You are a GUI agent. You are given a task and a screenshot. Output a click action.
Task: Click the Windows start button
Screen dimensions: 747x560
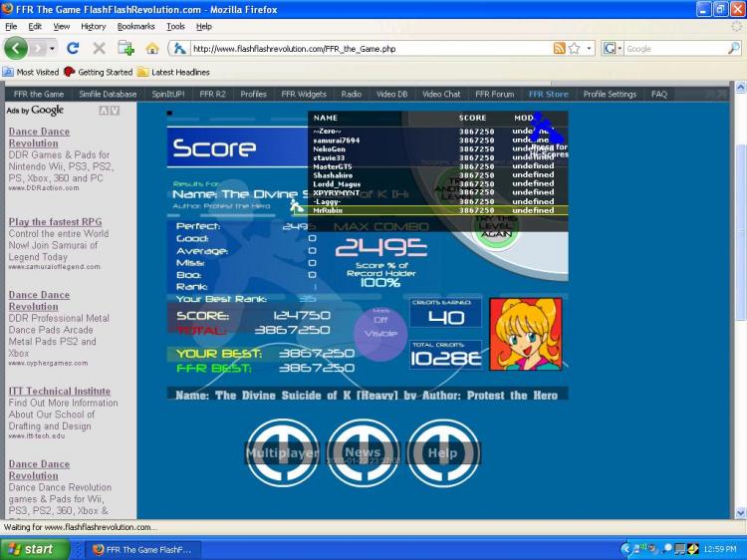[35, 549]
